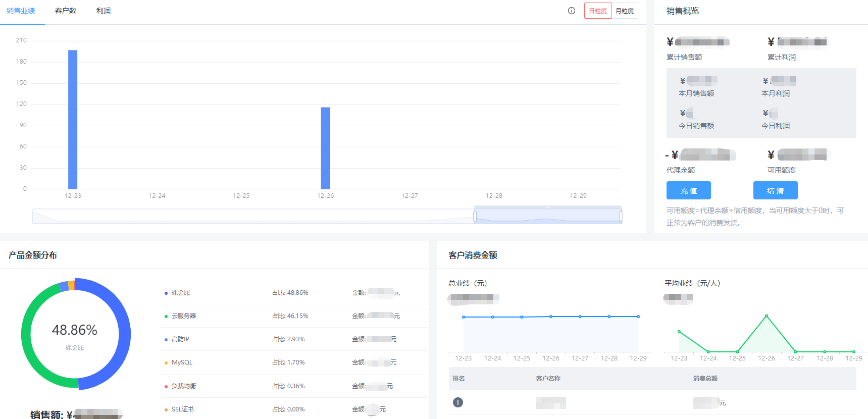868x419 pixels.
Task: Click 占比: 2.93% value
Action: coord(288,339)
